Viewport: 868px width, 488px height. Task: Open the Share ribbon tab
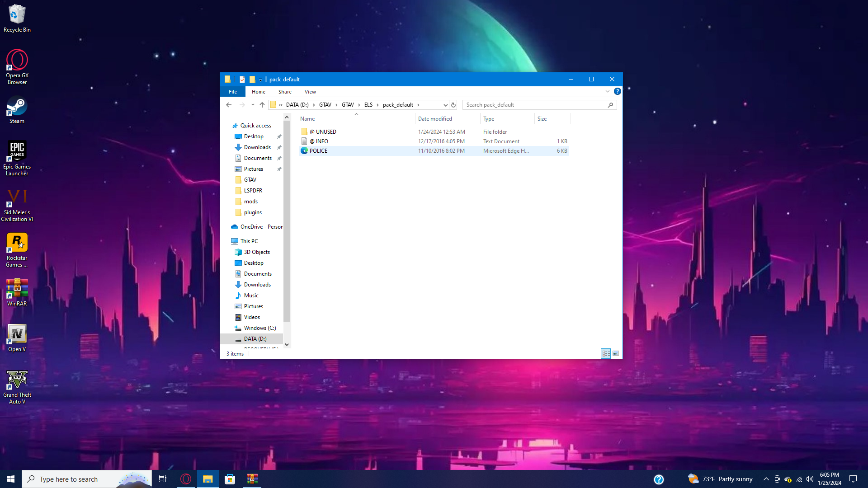(285, 92)
